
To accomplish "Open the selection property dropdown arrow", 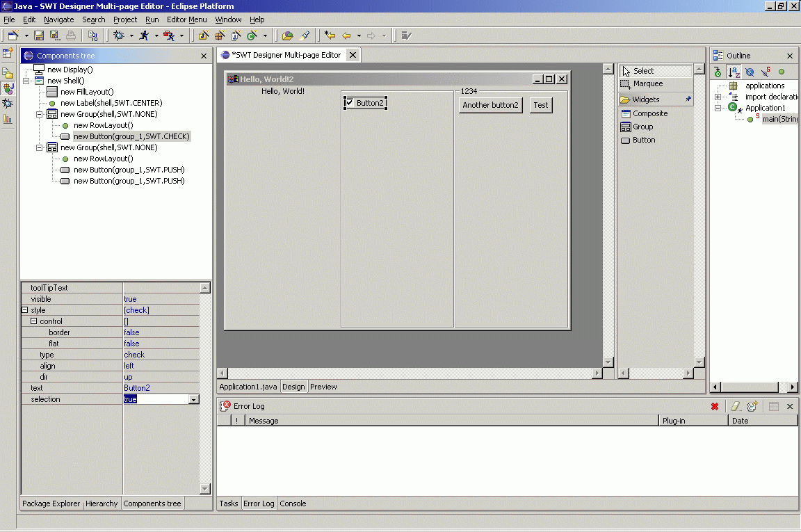I will coord(193,400).
